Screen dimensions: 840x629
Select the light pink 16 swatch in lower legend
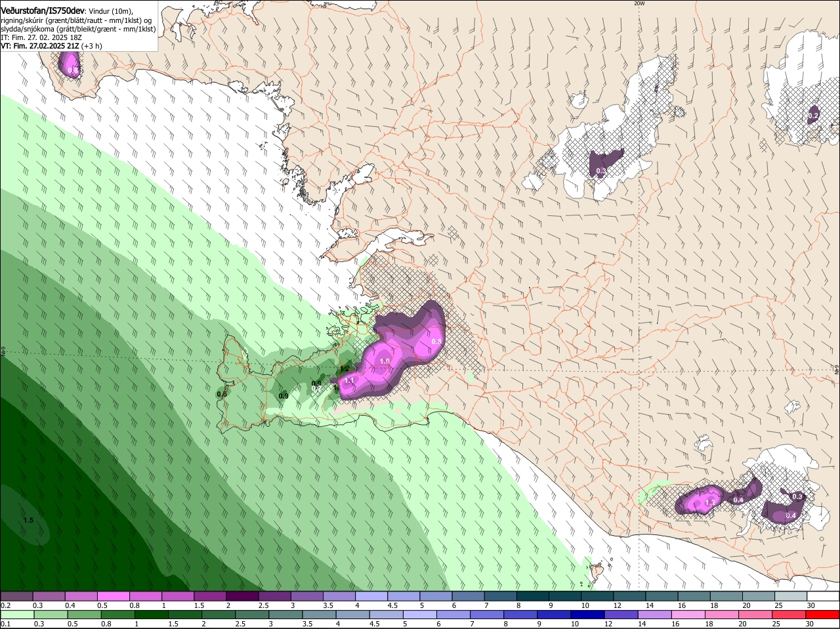coord(688,615)
